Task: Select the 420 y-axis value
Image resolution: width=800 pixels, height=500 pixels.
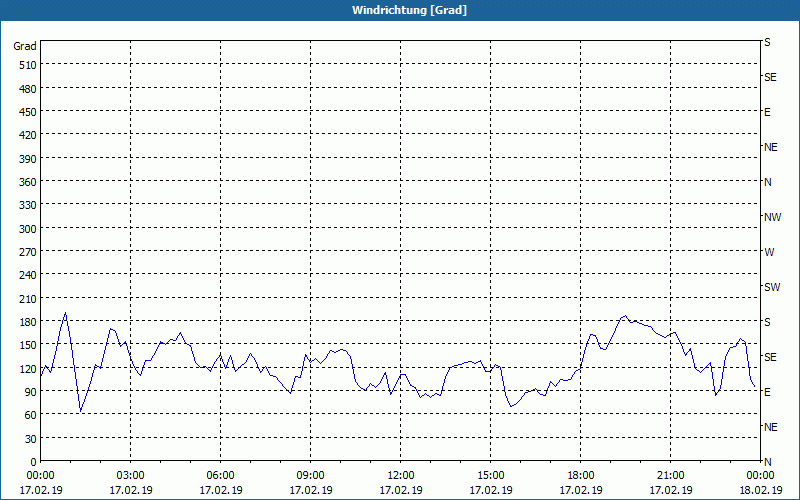Action: pyautogui.click(x=29, y=135)
